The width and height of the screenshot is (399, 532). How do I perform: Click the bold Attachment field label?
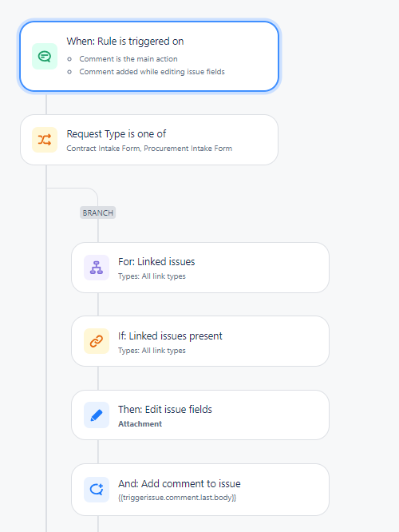click(140, 424)
